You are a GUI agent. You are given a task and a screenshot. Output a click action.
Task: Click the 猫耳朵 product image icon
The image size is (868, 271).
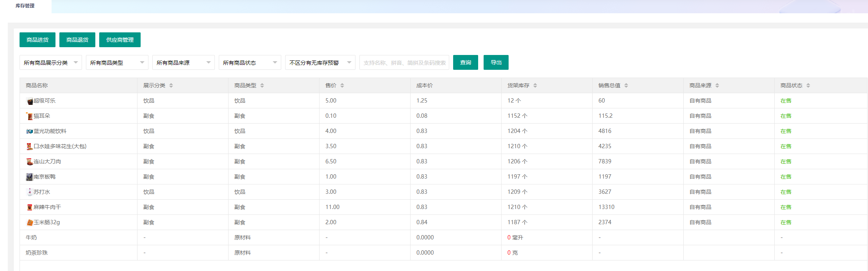point(29,116)
